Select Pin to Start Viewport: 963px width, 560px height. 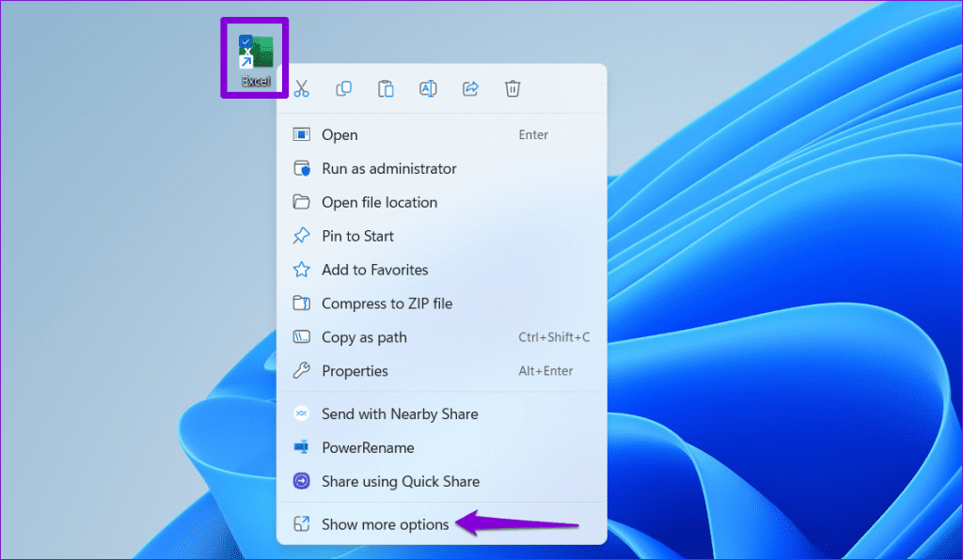pyautogui.click(x=442, y=236)
